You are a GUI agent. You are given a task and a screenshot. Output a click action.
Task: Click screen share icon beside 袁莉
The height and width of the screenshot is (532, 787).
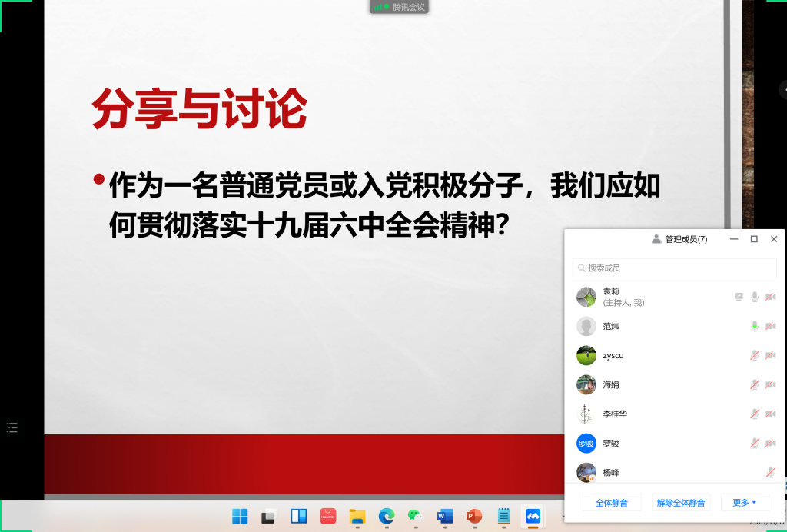click(739, 297)
